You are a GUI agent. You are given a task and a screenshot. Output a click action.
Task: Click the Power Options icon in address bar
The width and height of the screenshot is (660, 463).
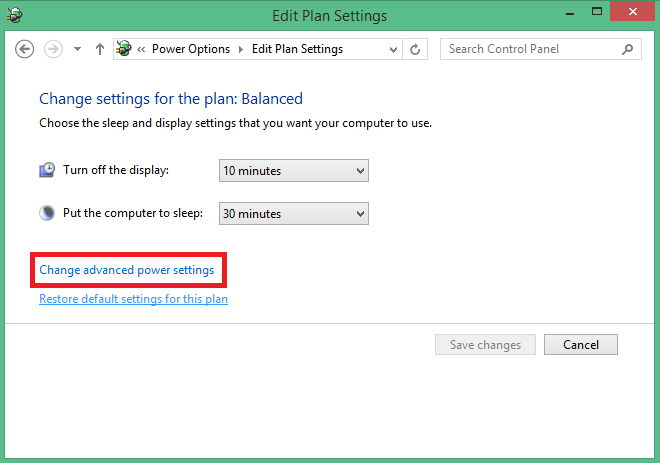125,49
